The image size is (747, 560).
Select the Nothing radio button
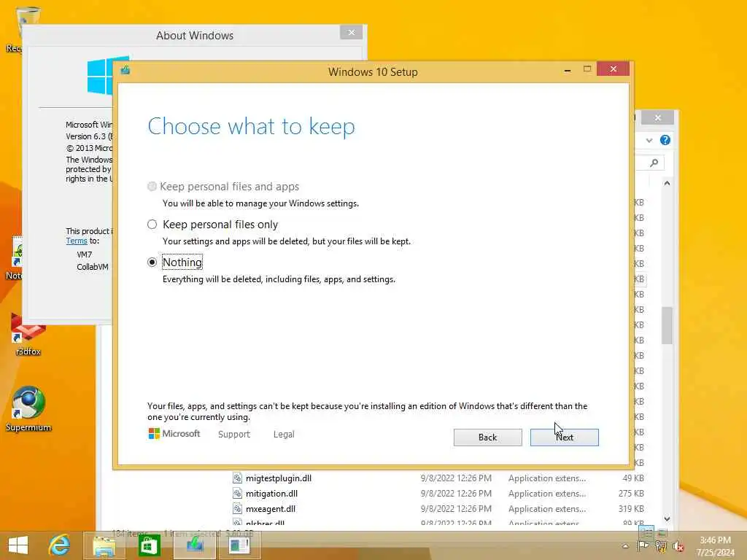[x=152, y=262]
